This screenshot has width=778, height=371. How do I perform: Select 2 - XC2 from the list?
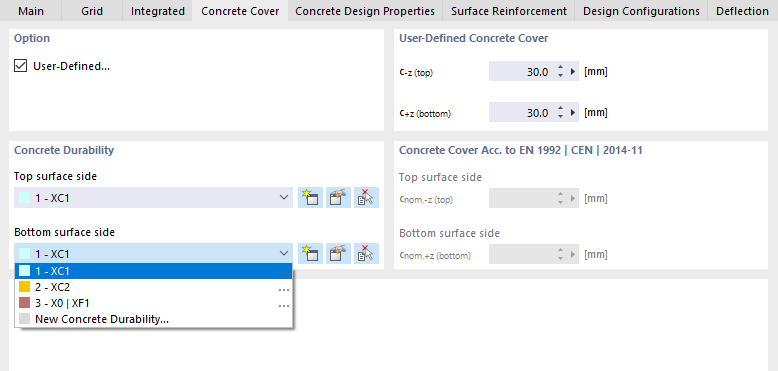click(x=154, y=287)
